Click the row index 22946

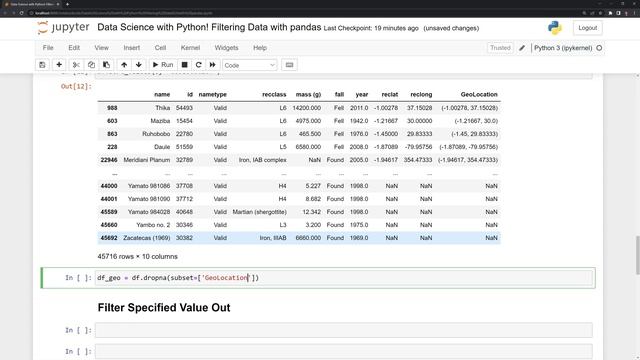coord(109,160)
